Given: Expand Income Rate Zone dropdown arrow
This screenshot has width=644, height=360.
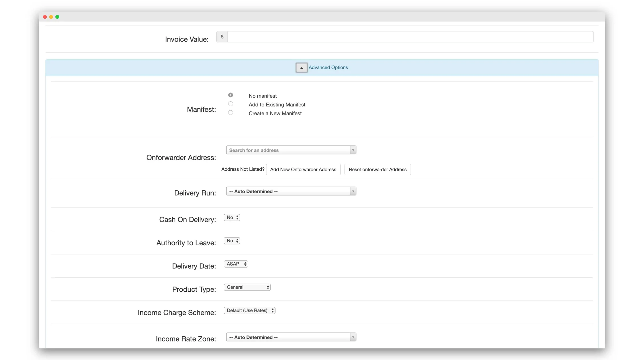Looking at the screenshot, I should 353,337.
